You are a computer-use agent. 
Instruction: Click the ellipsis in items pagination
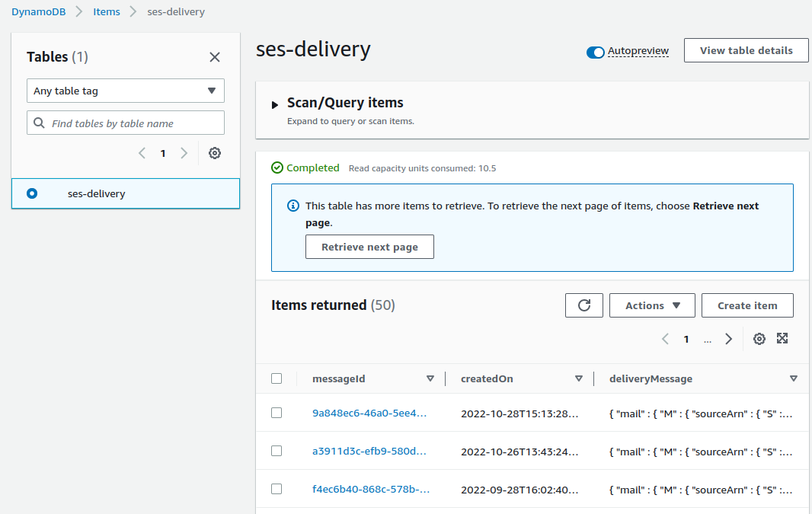[708, 340]
